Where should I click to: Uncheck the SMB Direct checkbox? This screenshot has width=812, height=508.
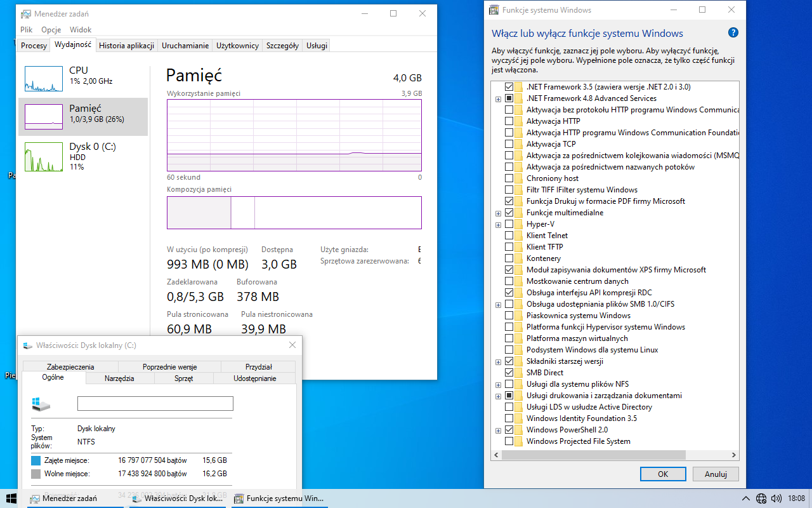point(509,373)
